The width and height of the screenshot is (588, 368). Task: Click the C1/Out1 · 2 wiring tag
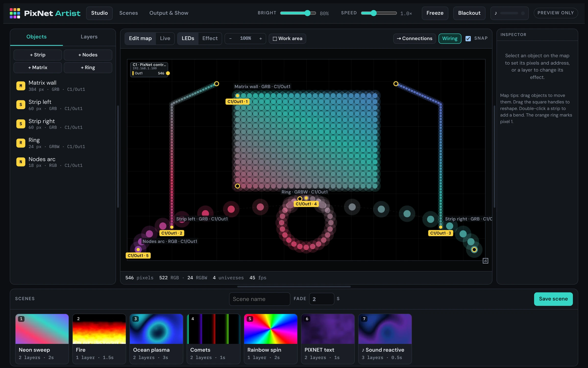coord(172,233)
